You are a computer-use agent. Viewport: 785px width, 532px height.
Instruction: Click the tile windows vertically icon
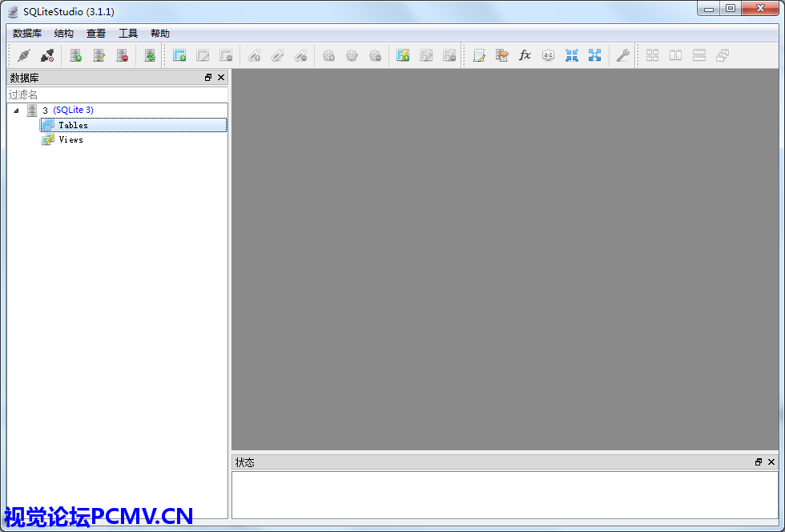coord(699,55)
